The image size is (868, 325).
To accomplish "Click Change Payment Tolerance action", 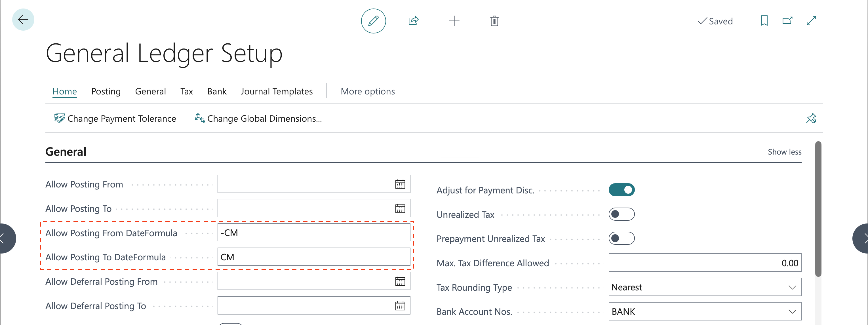I will (x=115, y=119).
